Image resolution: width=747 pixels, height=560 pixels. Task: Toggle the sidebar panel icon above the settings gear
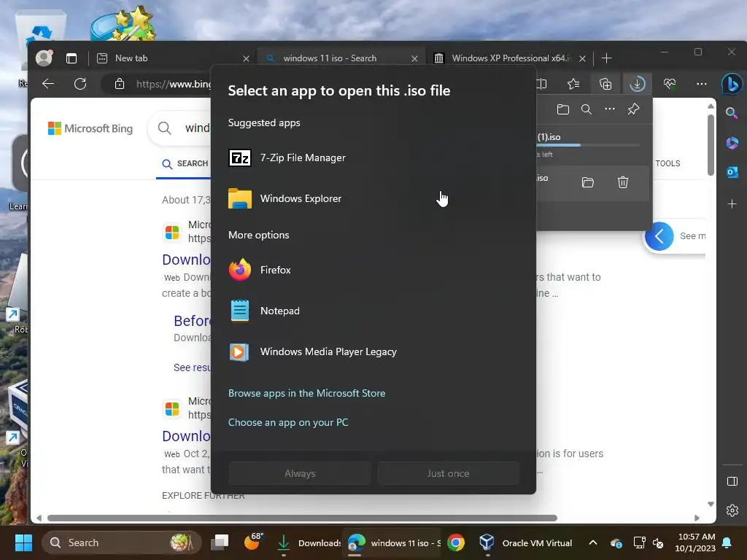[x=732, y=481]
